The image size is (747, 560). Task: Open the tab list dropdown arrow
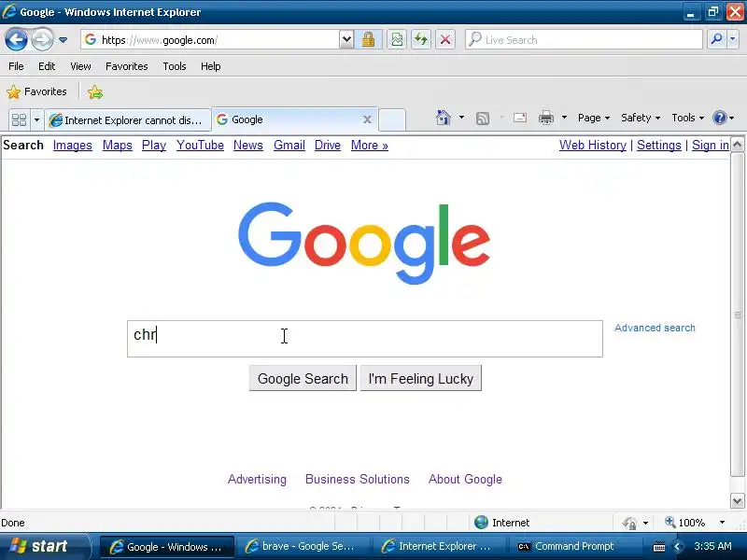coord(36,119)
